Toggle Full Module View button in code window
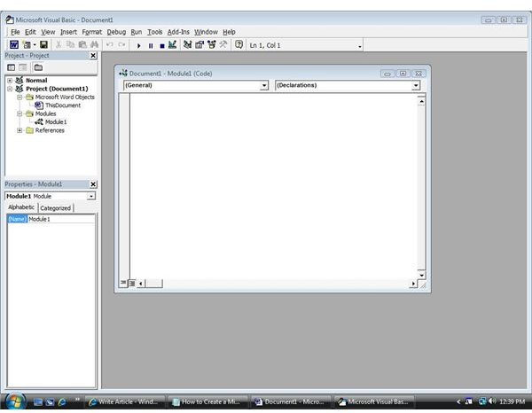The width and height of the screenshot is (532, 413). tap(132, 283)
